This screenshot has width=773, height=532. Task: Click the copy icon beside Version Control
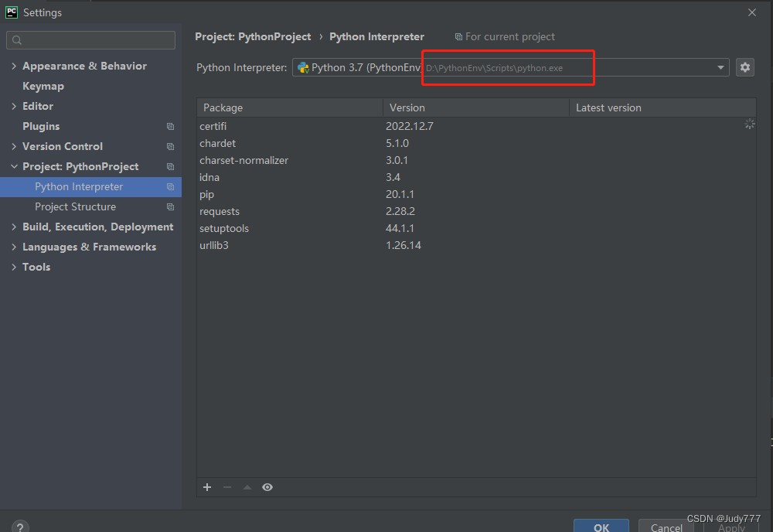click(x=170, y=146)
